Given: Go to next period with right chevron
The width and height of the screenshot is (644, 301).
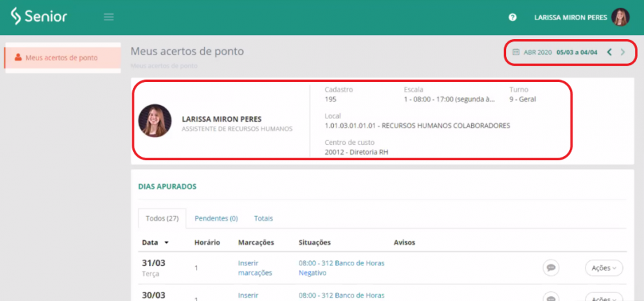Looking at the screenshot, I should 623,52.
